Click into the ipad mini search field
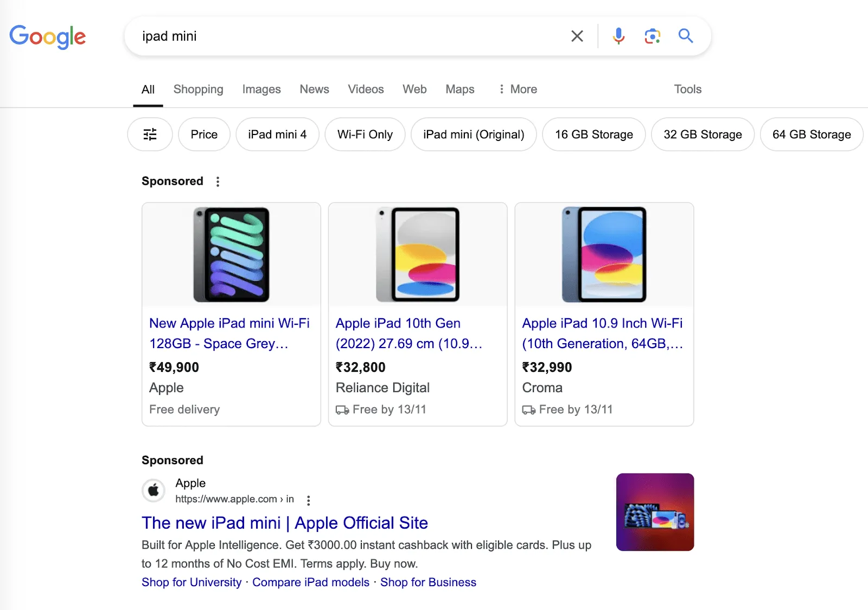The image size is (868, 610). (347, 36)
